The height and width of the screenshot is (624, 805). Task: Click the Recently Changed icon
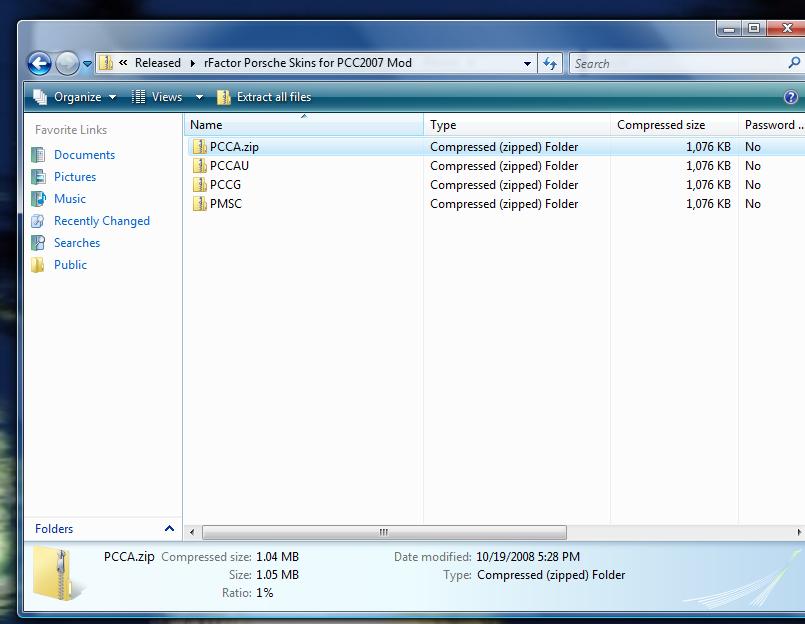tap(38, 221)
